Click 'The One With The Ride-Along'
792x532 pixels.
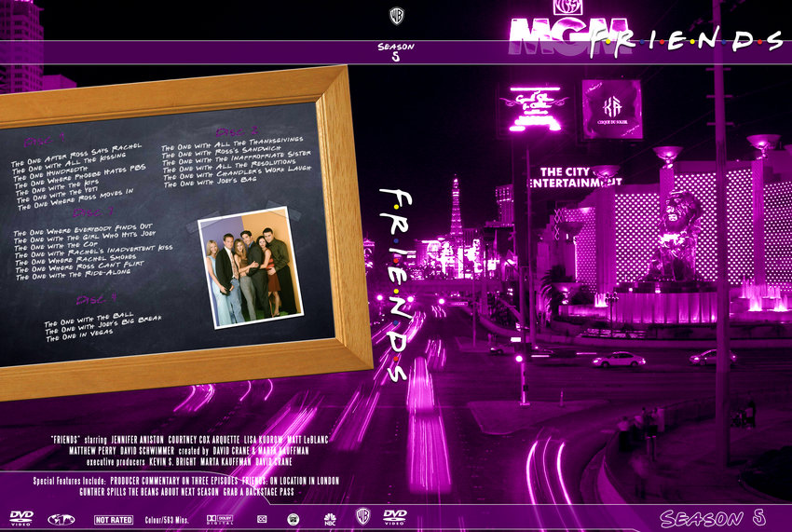coord(74,276)
